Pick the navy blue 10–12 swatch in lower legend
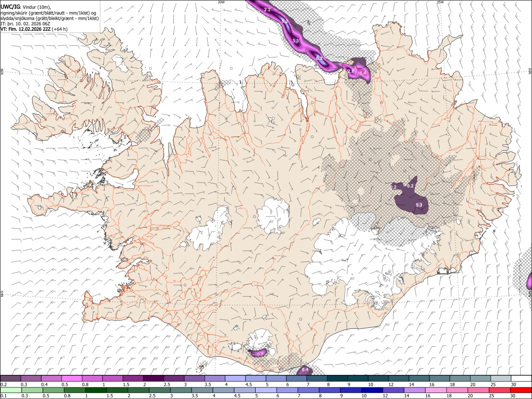 coord(372,390)
